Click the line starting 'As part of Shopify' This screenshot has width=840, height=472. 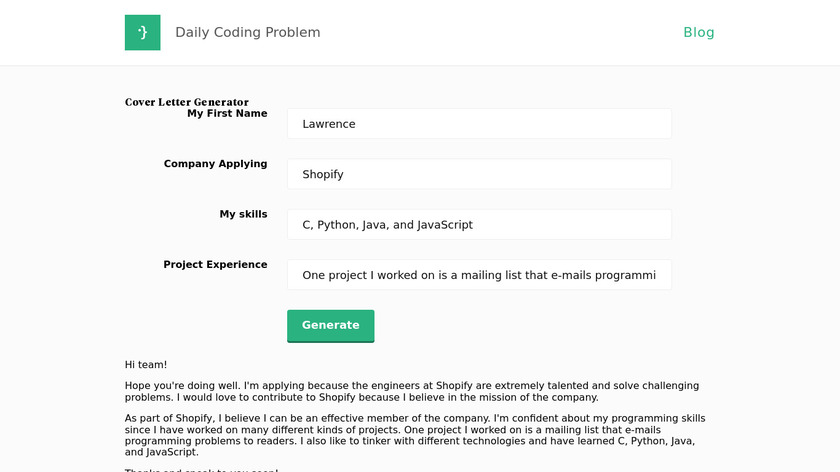417,418
